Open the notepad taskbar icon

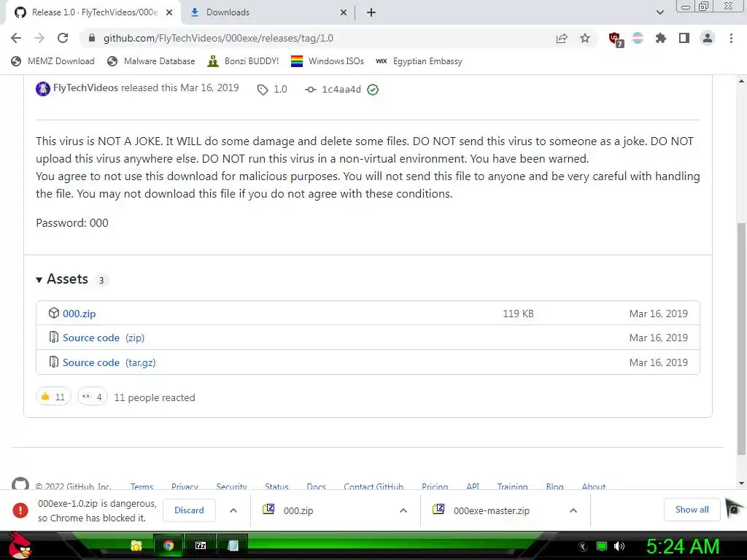233,545
